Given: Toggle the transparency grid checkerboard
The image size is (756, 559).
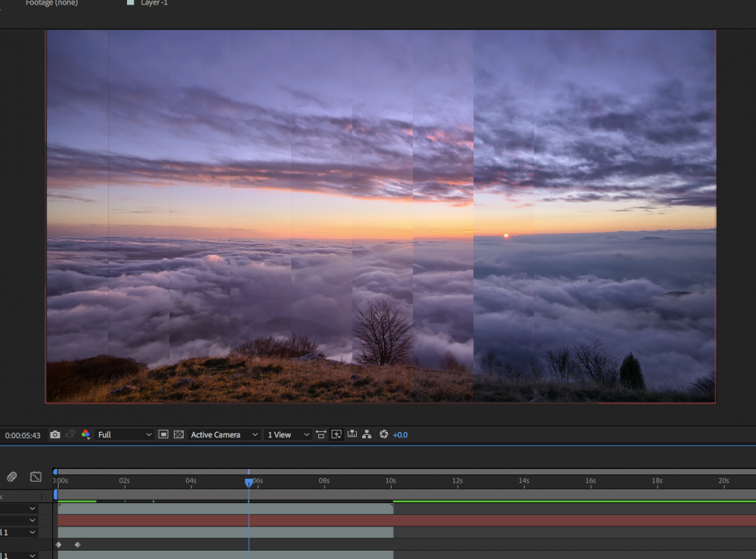Looking at the screenshot, I should pos(178,435).
